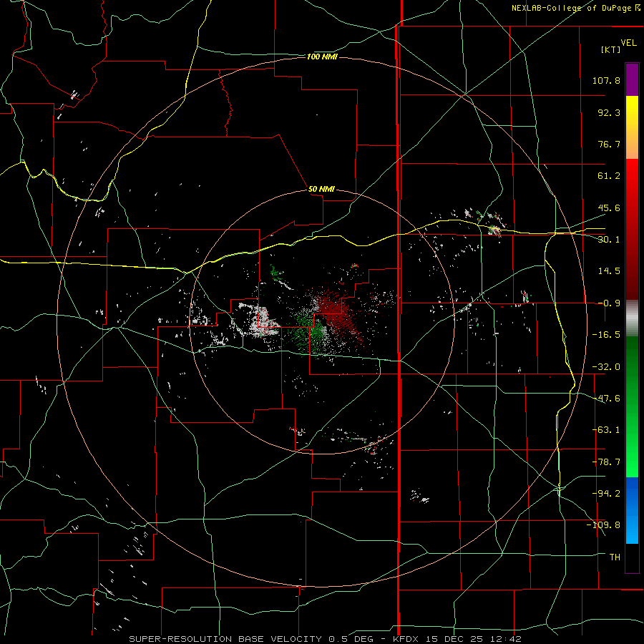The width and height of the screenshot is (644, 644).
Task: Click the purple segment of the velocity color bar
Action: pos(632,79)
